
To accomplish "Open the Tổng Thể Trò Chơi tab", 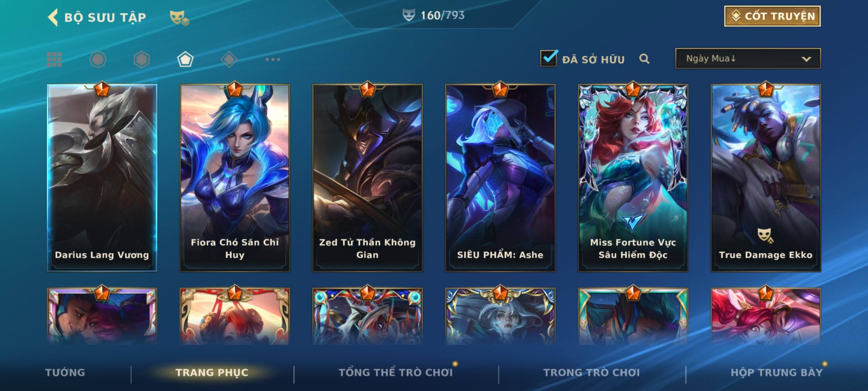I will pos(396,373).
